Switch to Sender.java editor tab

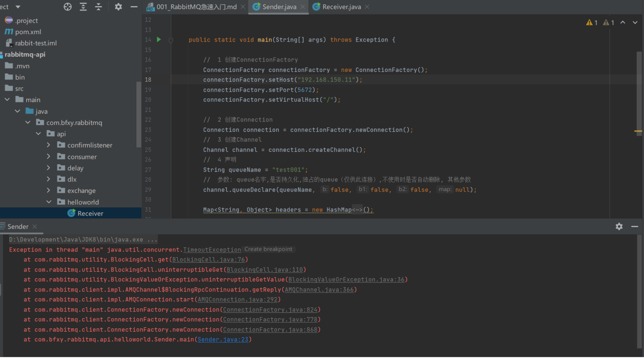pyautogui.click(x=279, y=7)
